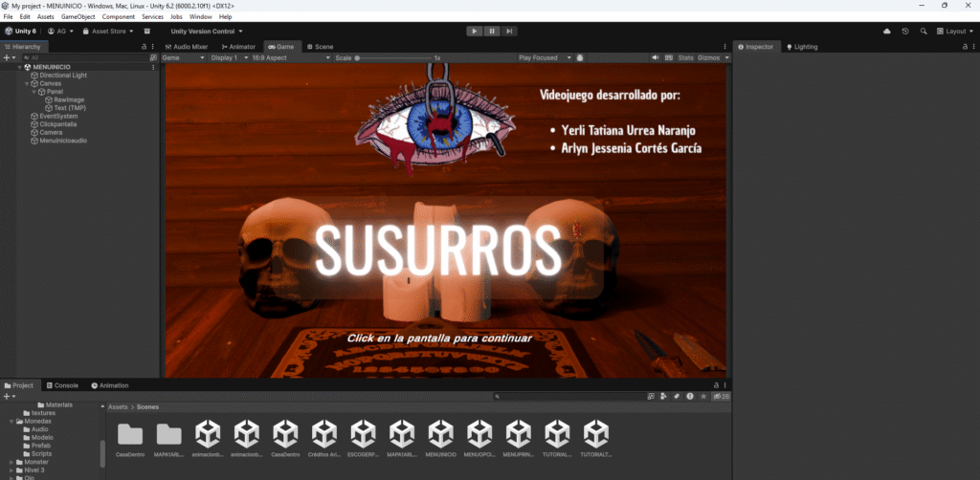Click the Game view Scale slider
This screenshot has width=980, height=480.
(x=393, y=58)
